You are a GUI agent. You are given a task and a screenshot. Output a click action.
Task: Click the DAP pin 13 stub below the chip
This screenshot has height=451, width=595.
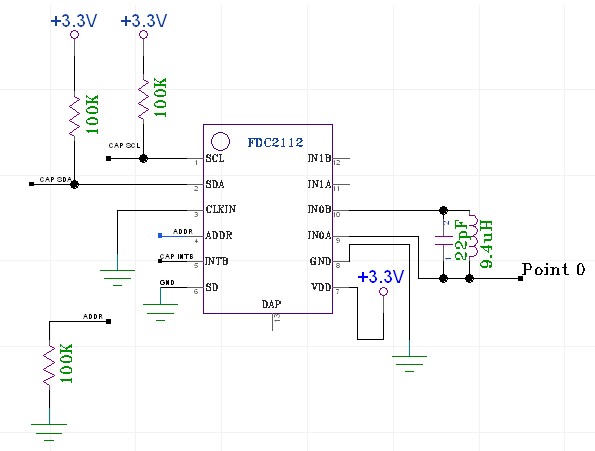272,322
